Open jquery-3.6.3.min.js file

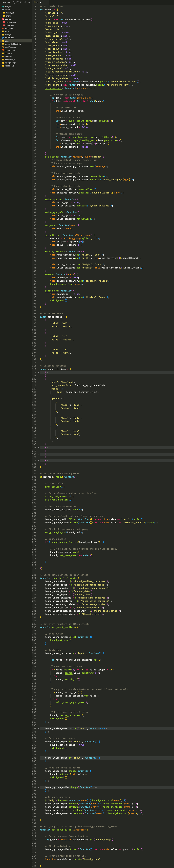16,44
